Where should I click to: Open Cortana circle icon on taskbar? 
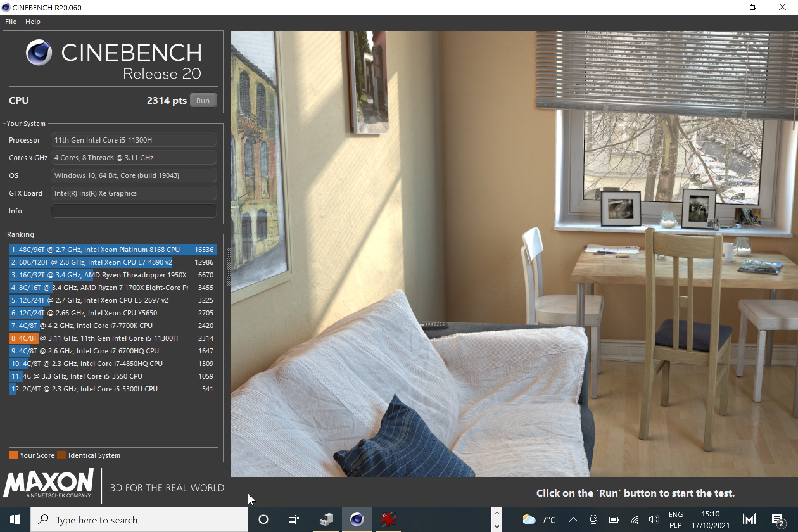263,519
